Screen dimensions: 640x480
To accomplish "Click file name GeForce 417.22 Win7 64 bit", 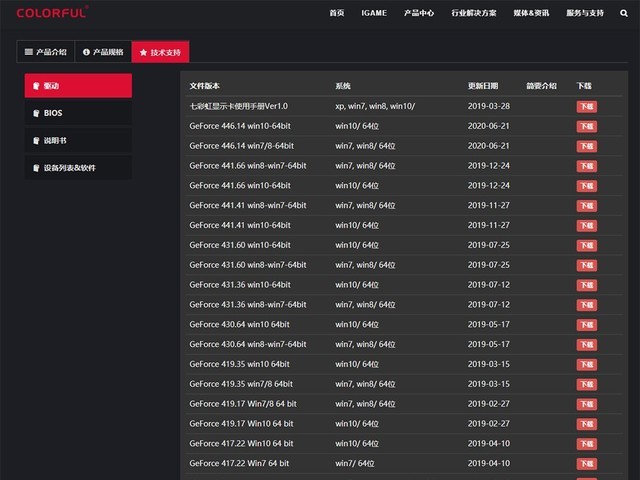I will 239,464.
